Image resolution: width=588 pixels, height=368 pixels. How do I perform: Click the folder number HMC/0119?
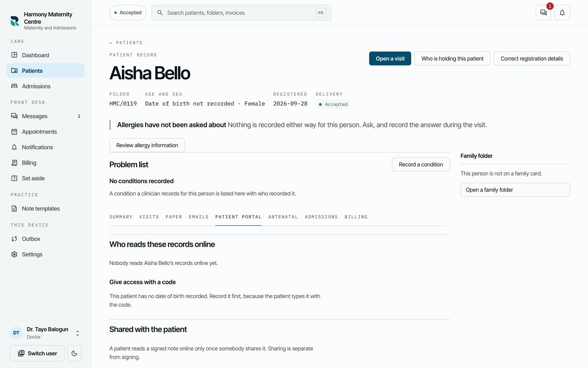pyautogui.click(x=123, y=104)
